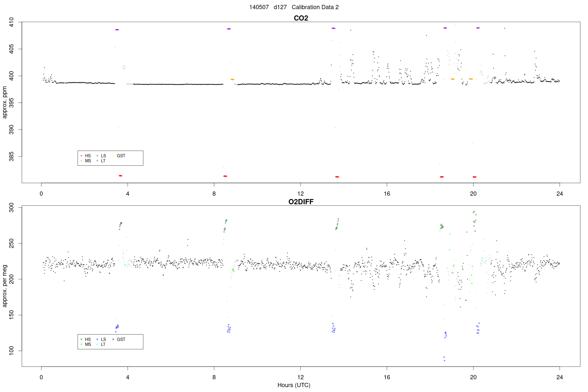Image resolution: width=588 pixels, height=392 pixels.
Task: Click the 405 tick on CO2 y-axis
Action: [11, 49]
